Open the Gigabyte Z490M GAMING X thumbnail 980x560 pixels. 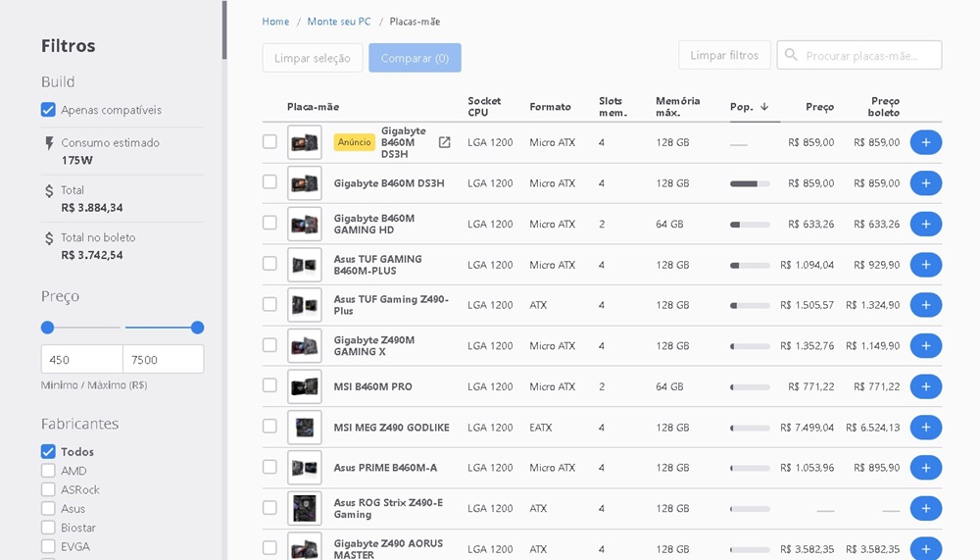[x=305, y=345]
